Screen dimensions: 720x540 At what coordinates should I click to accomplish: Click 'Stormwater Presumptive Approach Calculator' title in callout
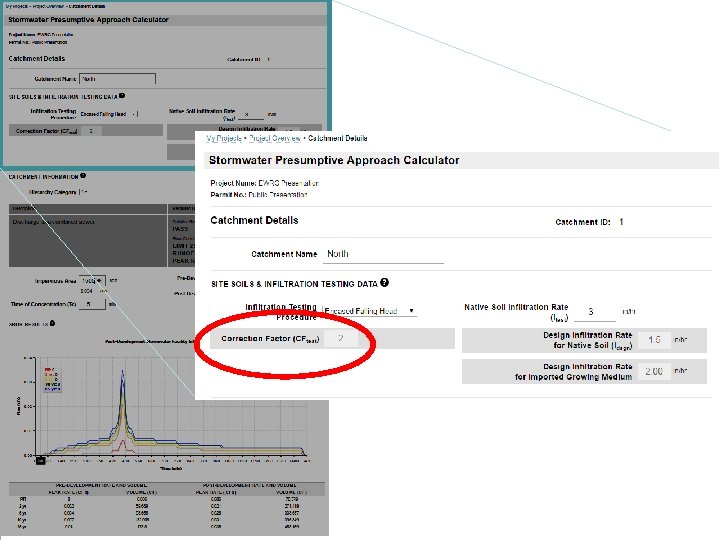click(334, 160)
